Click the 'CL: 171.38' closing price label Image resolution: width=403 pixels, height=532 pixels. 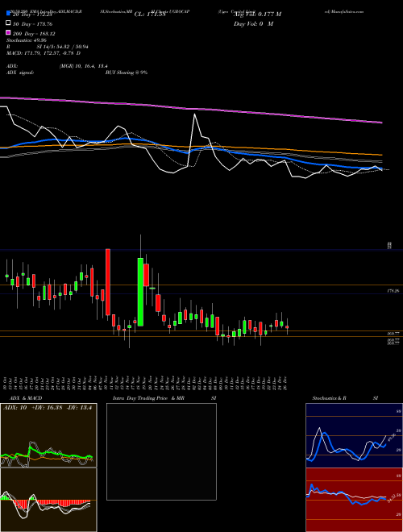click(x=150, y=15)
